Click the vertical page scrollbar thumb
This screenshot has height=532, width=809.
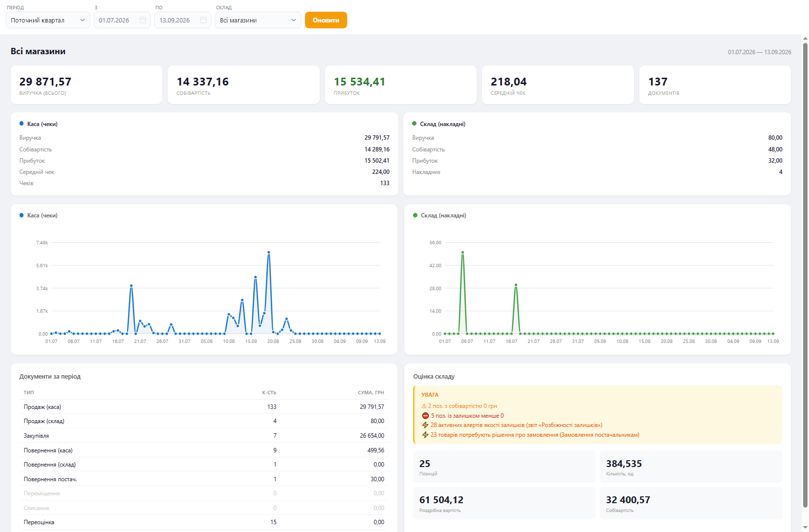pos(805,275)
